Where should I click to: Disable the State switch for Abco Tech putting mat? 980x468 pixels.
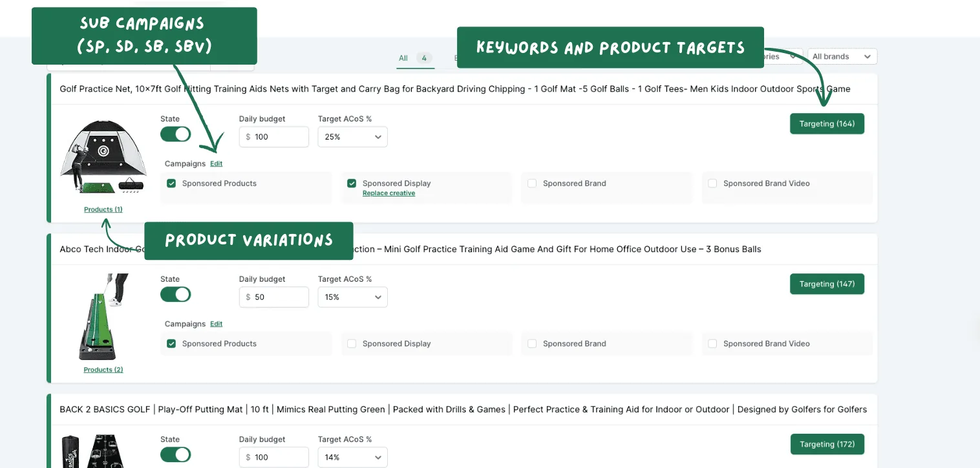point(175,294)
